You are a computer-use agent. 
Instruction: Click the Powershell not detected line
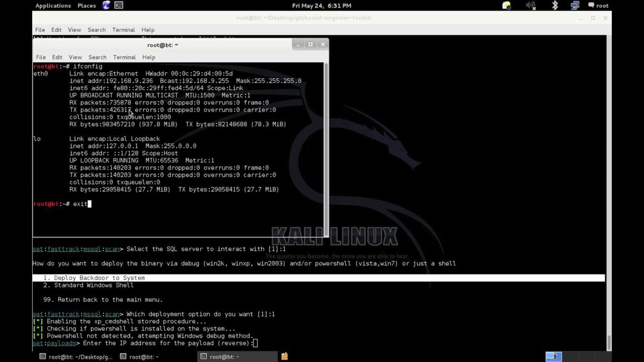click(143, 336)
